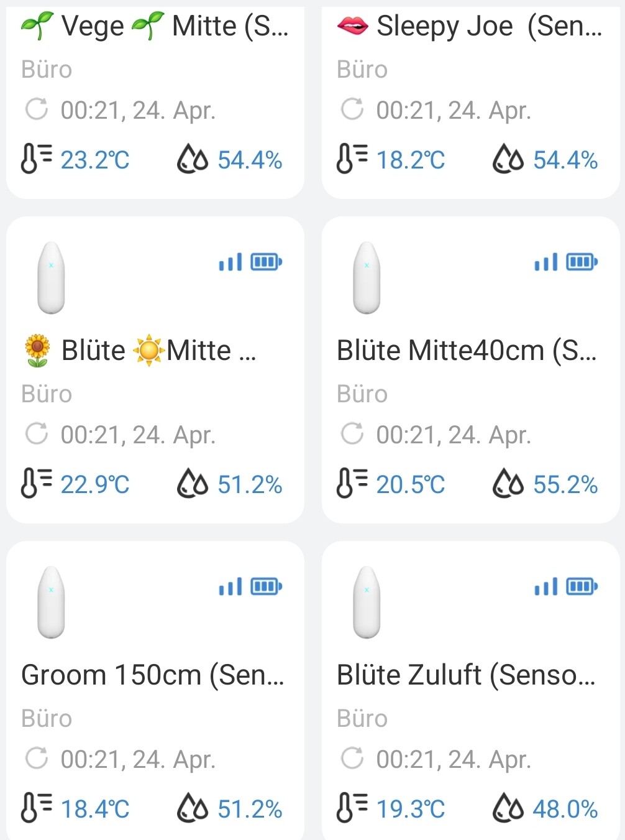The image size is (625, 840).
Task: Click sensor image on Groom 150cm card
Action: [x=51, y=602]
